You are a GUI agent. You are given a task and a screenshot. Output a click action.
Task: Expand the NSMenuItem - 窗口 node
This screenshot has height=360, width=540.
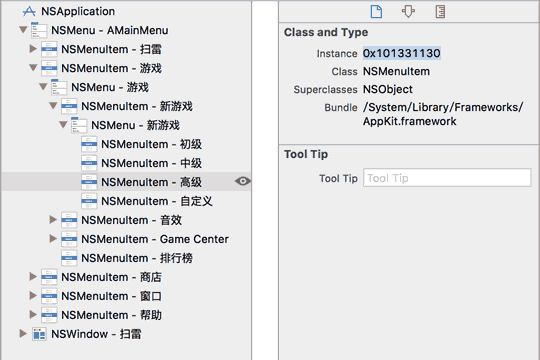click(x=33, y=295)
